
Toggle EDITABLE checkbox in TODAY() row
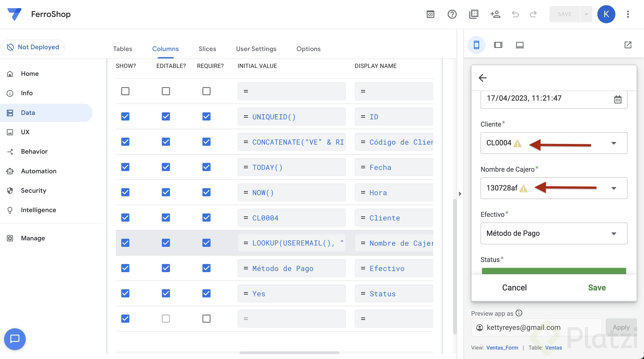166,167
